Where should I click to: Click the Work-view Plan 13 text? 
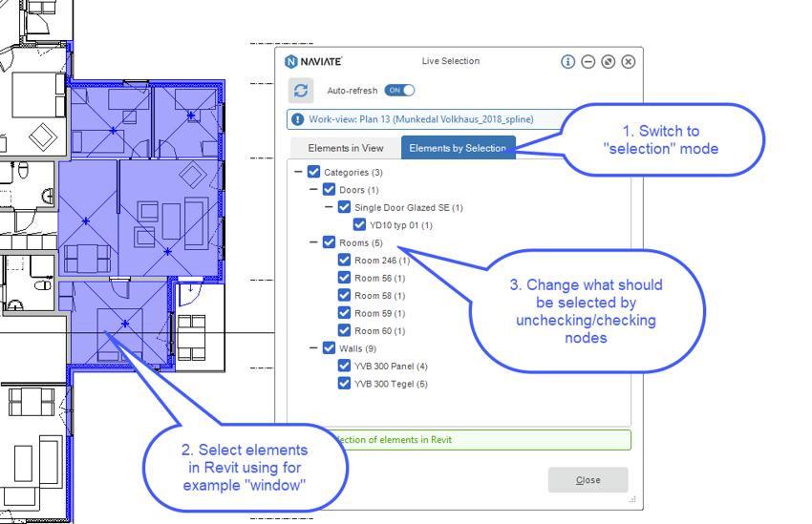[421, 119]
